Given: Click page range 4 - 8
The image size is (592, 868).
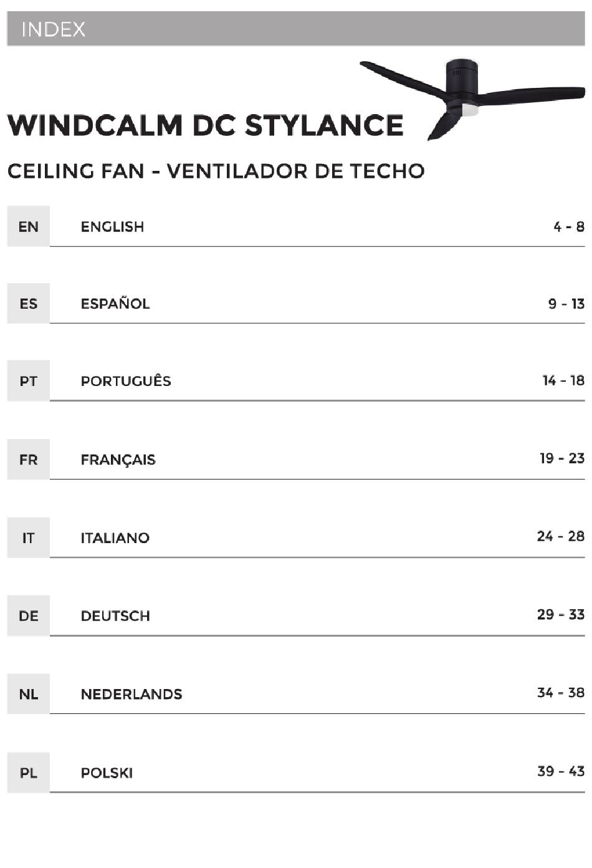Looking at the screenshot, I should (x=569, y=227).
